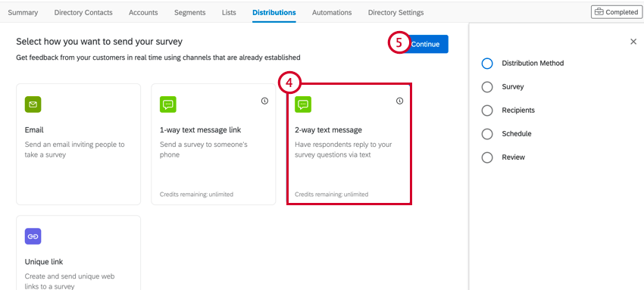Click the blue Continue button
644x290 pixels.
(x=426, y=45)
